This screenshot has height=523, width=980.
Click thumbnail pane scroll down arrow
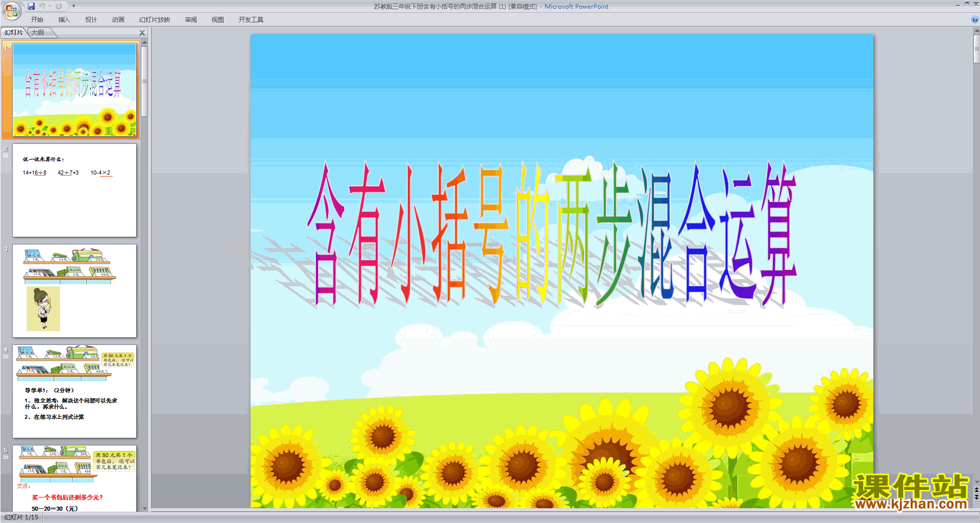pos(144,508)
